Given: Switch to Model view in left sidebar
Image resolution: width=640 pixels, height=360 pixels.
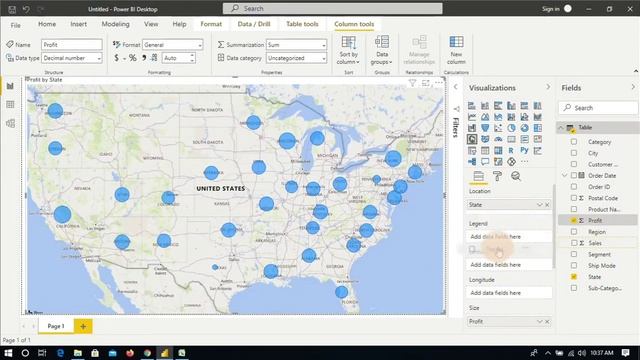Looking at the screenshot, I should [10, 123].
